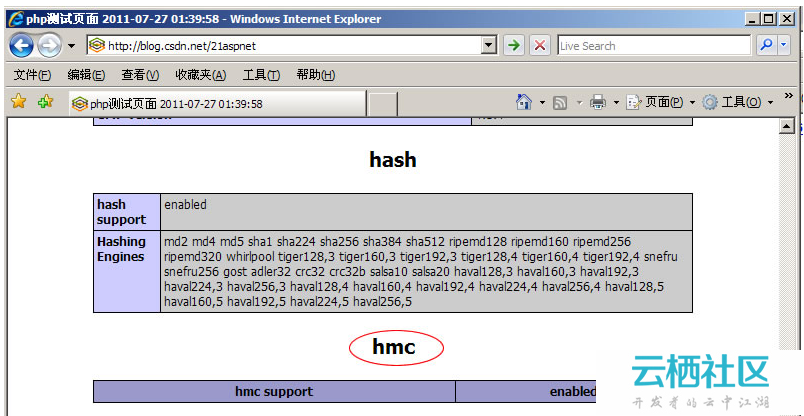This screenshot has height=416, width=804.
Task: Open the 查看(V) menu
Action: point(140,75)
